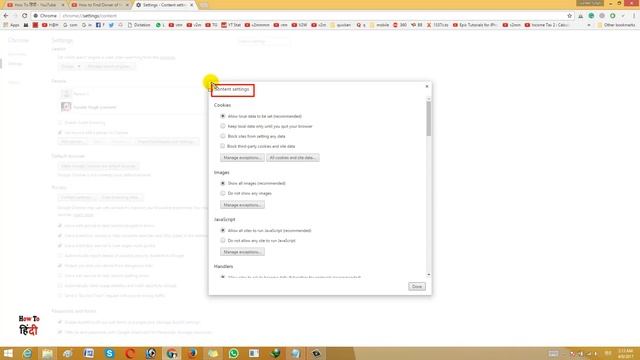Open File Explorer from the taskbar
Viewport: 640px width, 360px height.
[47, 353]
